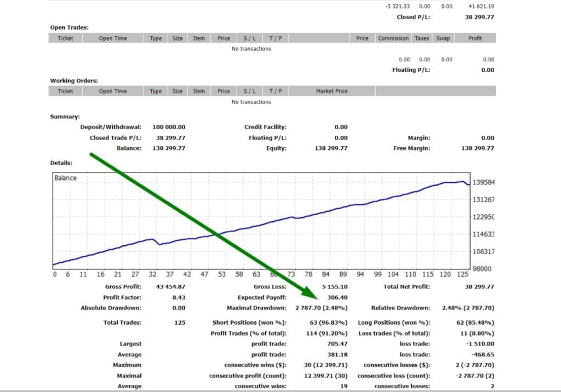Image resolution: width=561 pixels, height=392 pixels.
Task: Click the Open Time column header
Action: coord(112,38)
